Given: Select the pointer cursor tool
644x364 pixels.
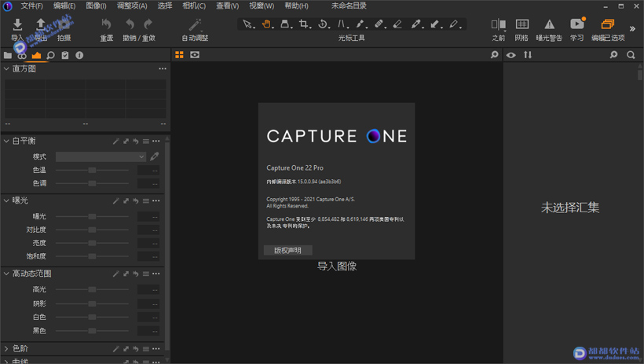Looking at the screenshot, I should [x=247, y=24].
